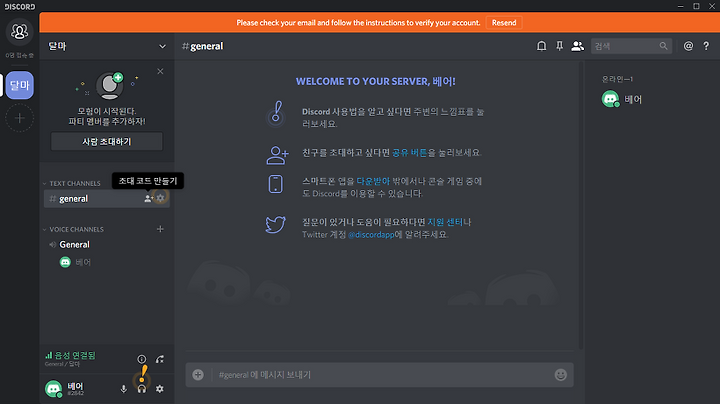This screenshot has height=404, width=720.
Task: Click the 온라인—1 member group heading
Action: click(618, 79)
